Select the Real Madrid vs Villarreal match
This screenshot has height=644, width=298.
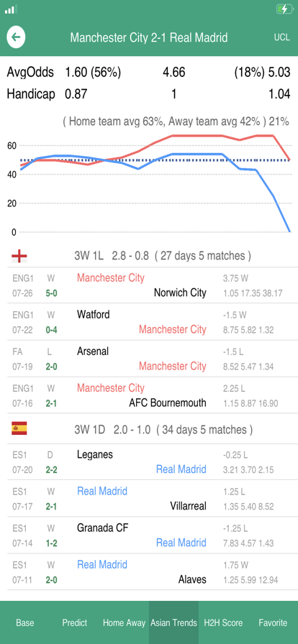click(x=149, y=498)
